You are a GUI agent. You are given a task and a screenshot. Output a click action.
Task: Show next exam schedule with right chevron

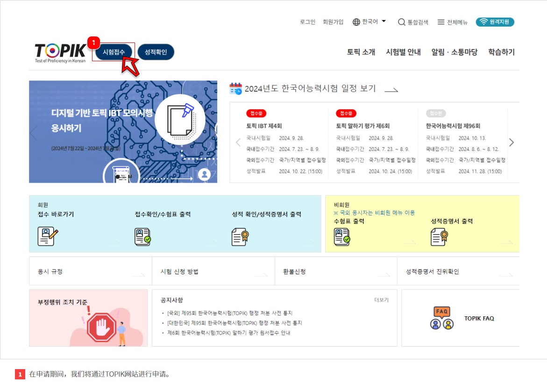[511, 143]
